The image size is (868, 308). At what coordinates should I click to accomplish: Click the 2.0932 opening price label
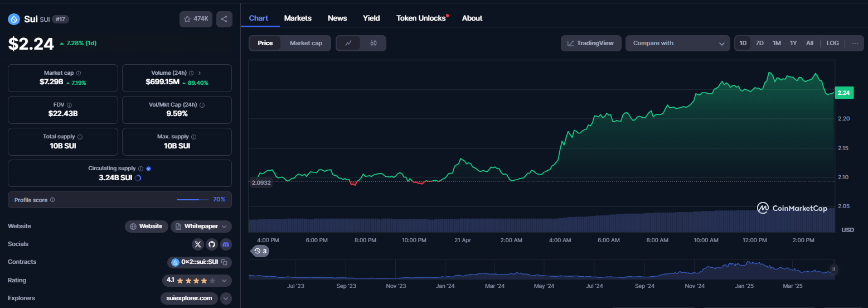[261, 182]
